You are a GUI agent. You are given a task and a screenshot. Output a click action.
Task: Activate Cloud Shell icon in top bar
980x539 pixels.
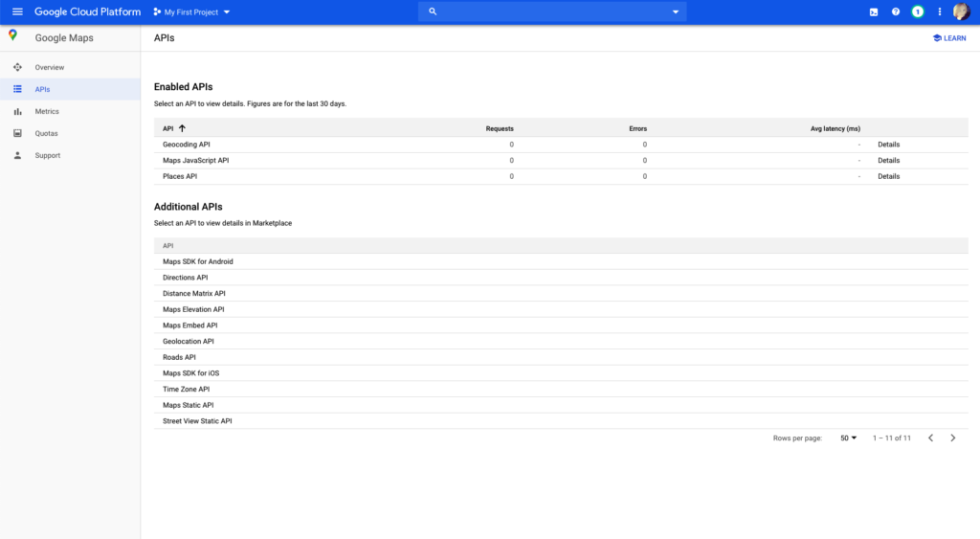[874, 11]
